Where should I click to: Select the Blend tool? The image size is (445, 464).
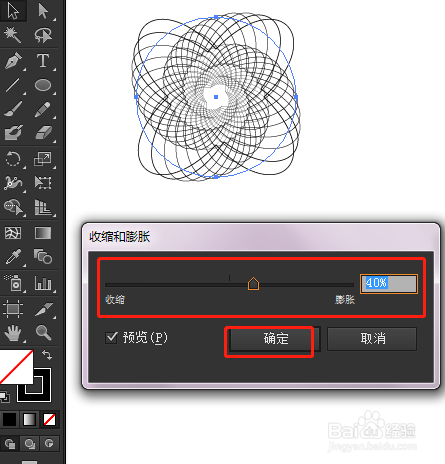click(x=43, y=257)
